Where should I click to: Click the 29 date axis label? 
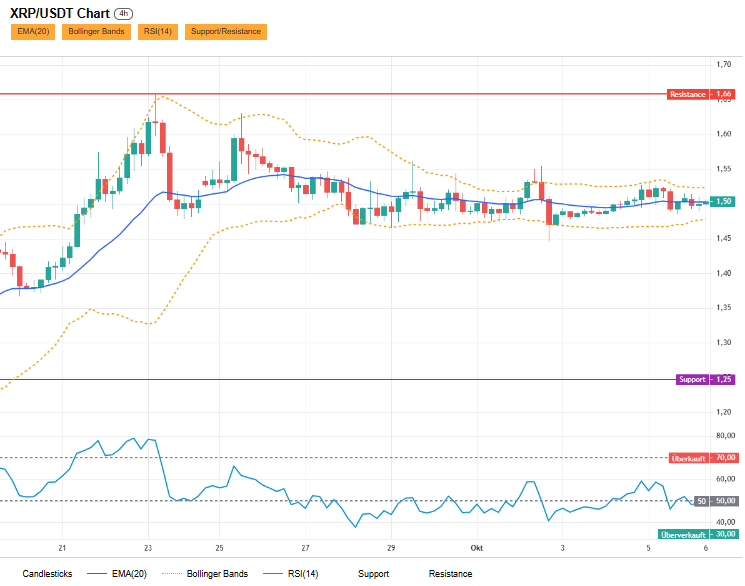[391, 548]
